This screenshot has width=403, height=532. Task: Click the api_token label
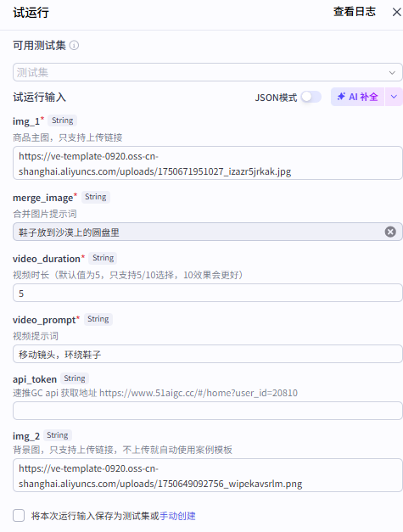(x=35, y=379)
